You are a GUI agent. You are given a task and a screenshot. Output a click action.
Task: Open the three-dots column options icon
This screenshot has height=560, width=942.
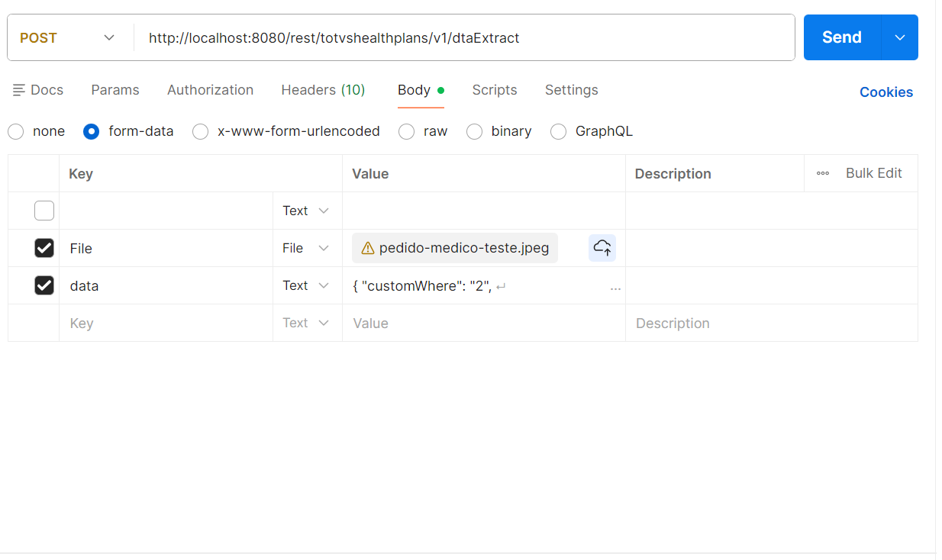point(823,173)
